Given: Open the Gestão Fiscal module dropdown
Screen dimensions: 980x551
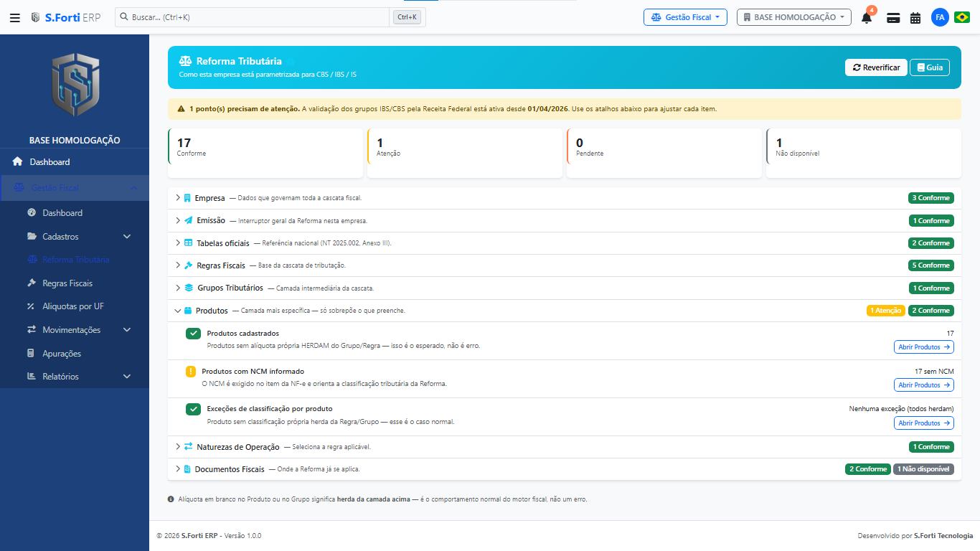Looking at the screenshot, I should pos(685,17).
